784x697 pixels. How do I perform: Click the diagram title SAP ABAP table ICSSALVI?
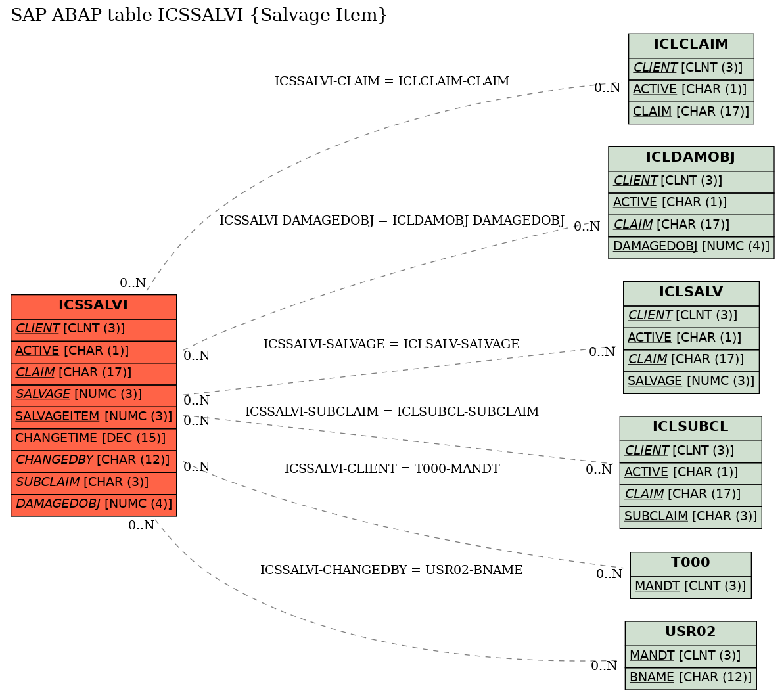tap(199, 16)
